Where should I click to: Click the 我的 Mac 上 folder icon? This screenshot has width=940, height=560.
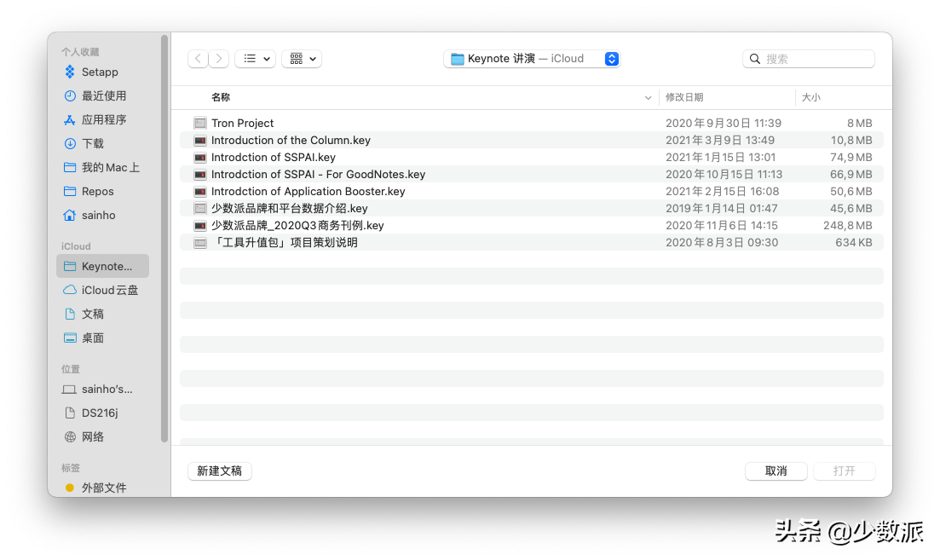tap(70, 167)
